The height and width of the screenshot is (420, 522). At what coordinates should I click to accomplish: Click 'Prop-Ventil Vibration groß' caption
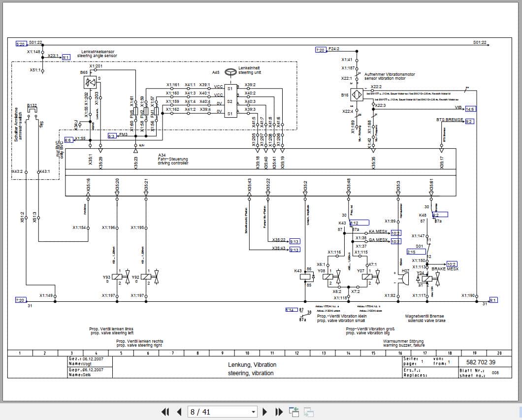(x=370, y=329)
